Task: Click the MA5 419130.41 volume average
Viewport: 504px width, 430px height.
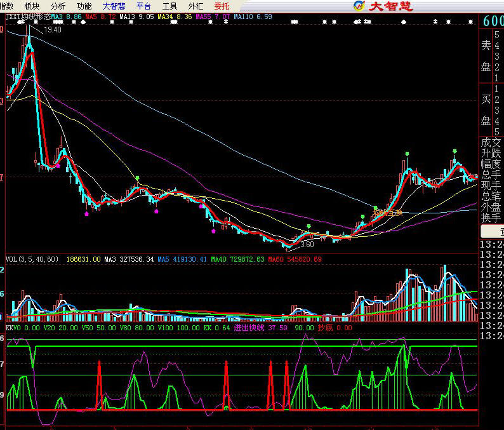Action: point(182,259)
